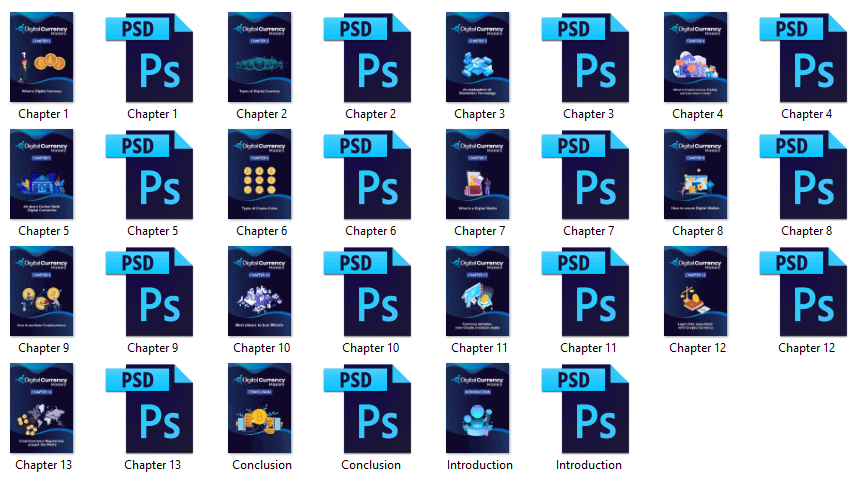Image resolution: width=859 pixels, height=482 pixels.
Task: Select the Chapter 7 cover image thumbnail
Action: tap(478, 174)
